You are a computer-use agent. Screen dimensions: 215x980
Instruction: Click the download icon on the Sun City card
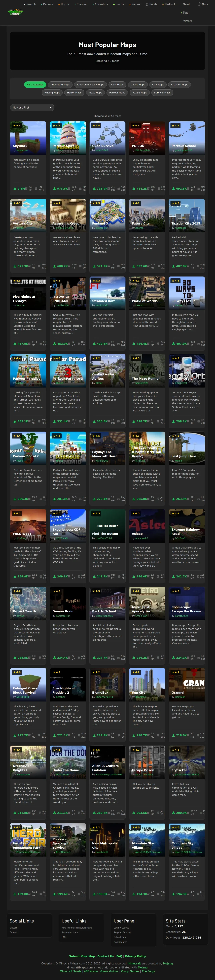tap(134, 735)
